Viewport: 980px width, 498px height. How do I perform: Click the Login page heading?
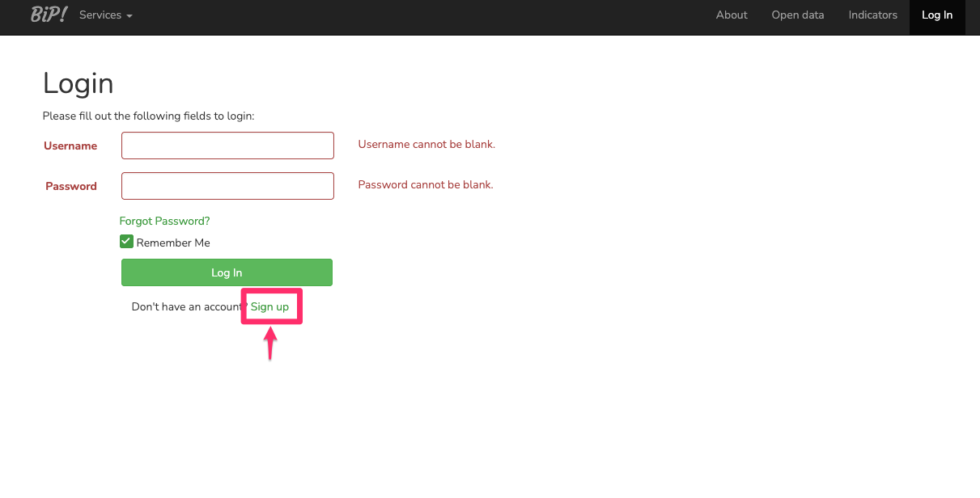(78, 83)
